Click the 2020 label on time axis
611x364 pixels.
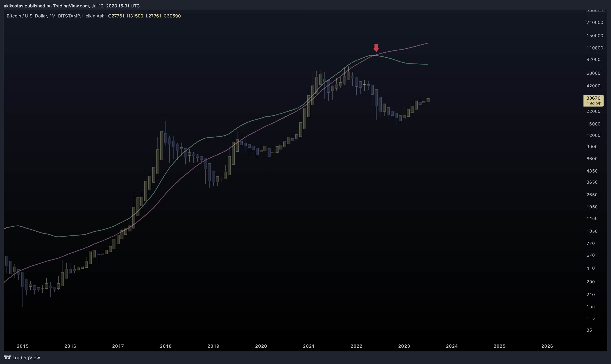click(x=261, y=346)
